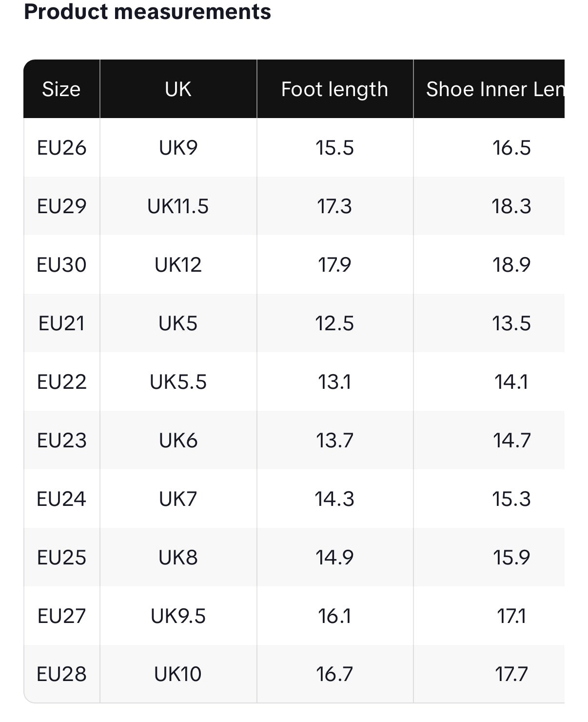Click the UK12 cell

click(x=178, y=265)
